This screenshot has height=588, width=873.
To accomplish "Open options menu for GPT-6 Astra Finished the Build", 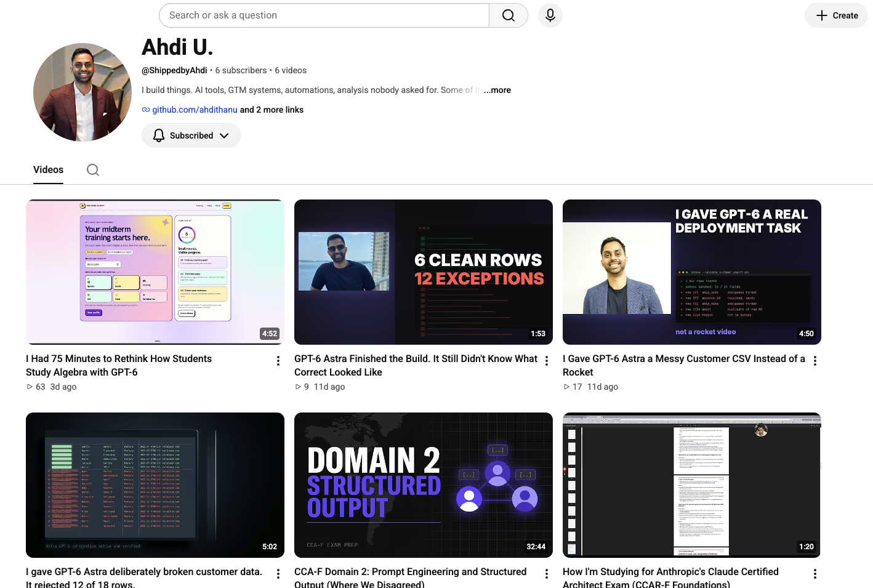I will (547, 361).
